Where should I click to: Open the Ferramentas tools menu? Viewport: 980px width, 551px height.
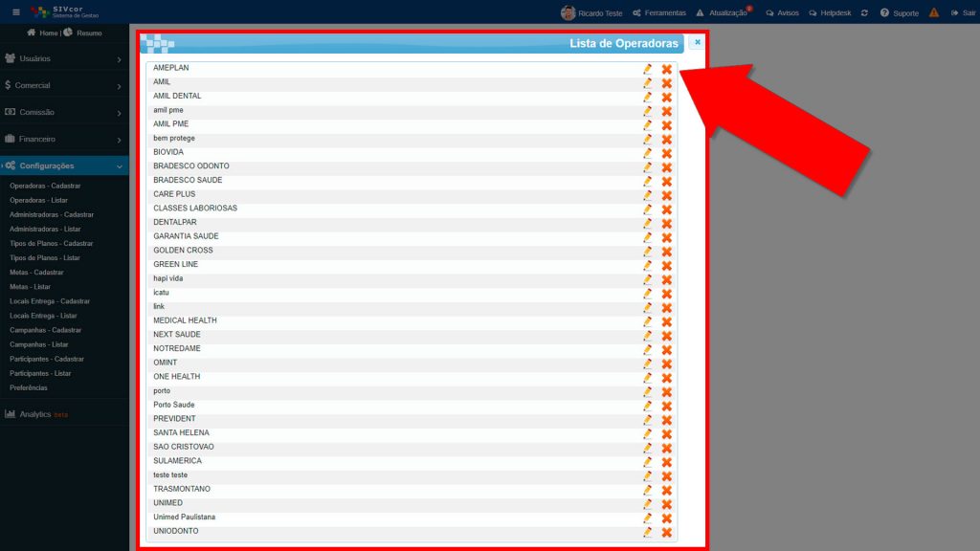(x=659, y=13)
